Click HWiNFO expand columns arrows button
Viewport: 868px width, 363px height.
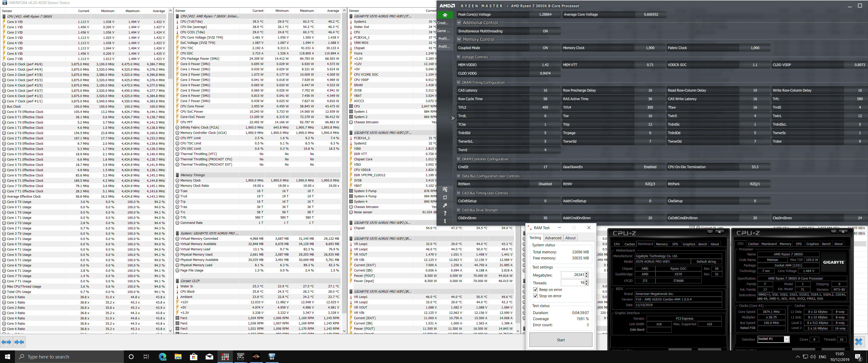click(x=6, y=342)
